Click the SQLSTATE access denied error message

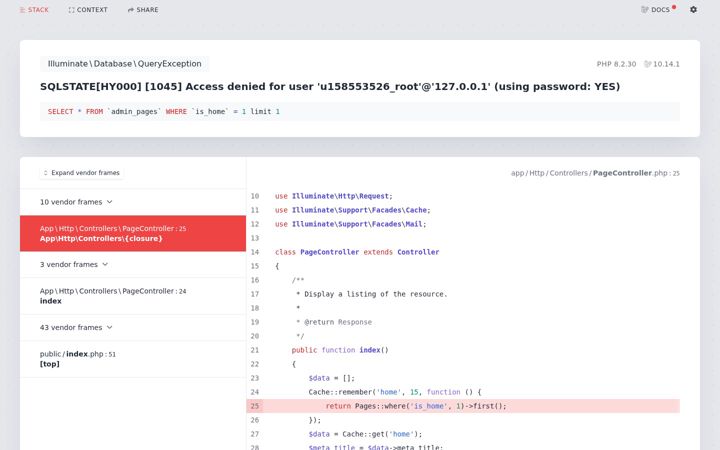pyautogui.click(x=330, y=87)
